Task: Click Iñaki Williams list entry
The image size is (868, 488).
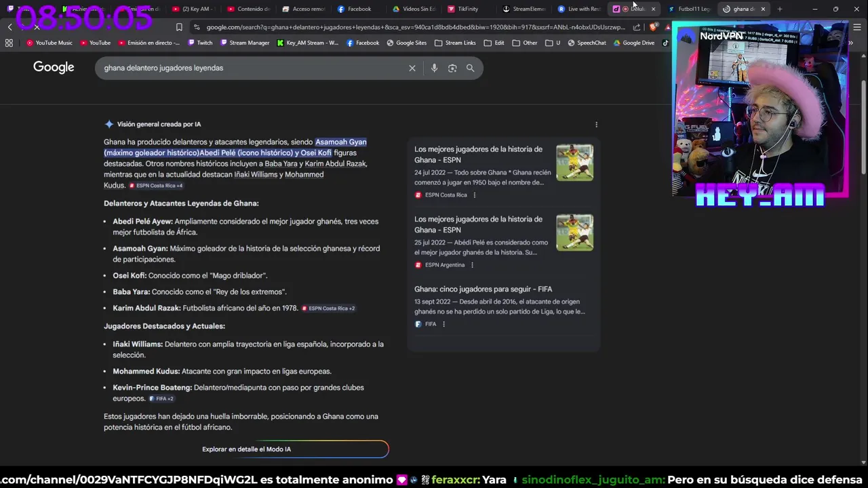Action: click(x=248, y=350)
